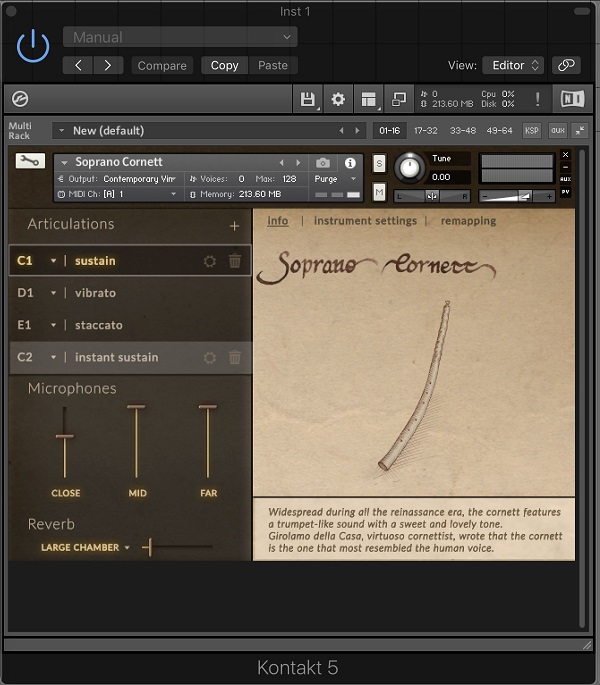Click the Compare button

coord(162,66)
